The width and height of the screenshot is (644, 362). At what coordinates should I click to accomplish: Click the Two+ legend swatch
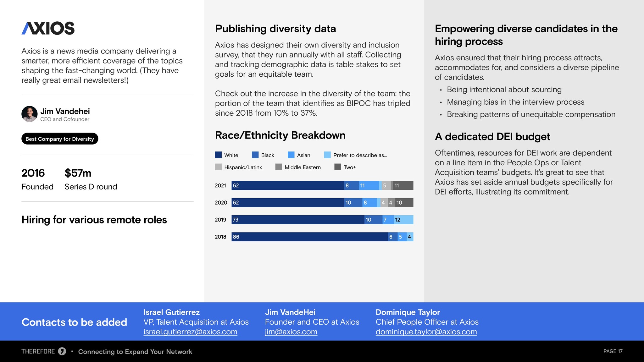click(x=338, y=167)
